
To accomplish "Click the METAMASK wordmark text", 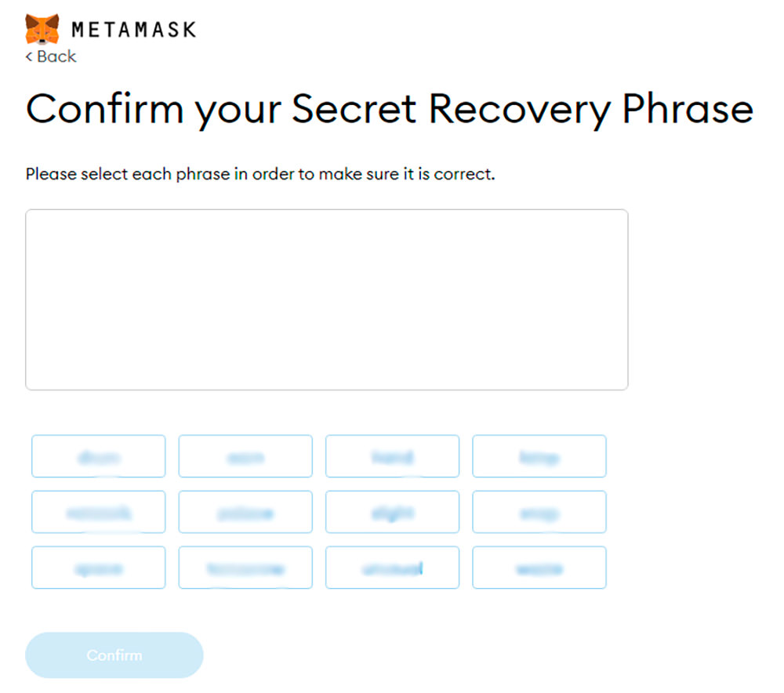I will 134,30.
